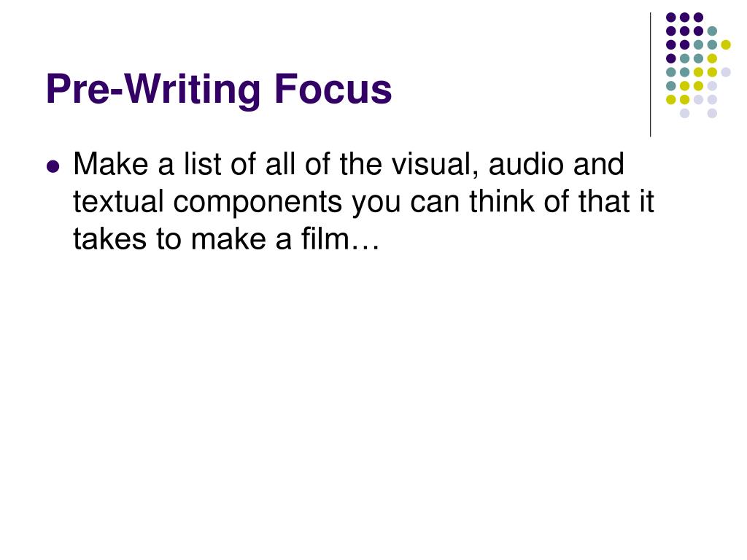This screenshot has width=747, height=560.
Task: Select the word "textual" in the second line
Action: click(x=118, y=201)
